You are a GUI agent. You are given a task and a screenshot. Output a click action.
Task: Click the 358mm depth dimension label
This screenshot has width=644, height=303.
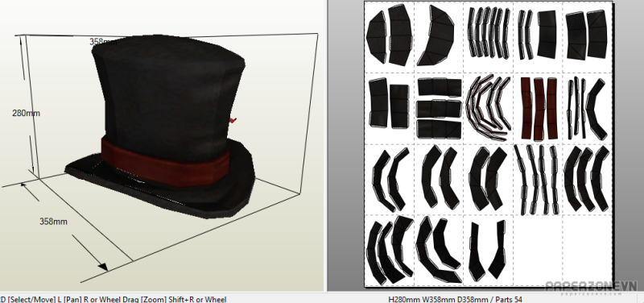tap(53, 221)
